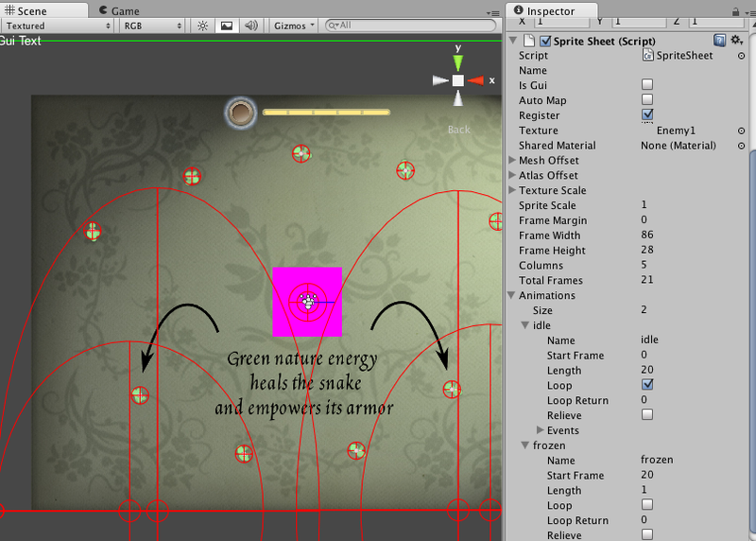This screenshot has width=756, height=541.
Task: Edit the idle animation Name field
Action: coord(649,340)
